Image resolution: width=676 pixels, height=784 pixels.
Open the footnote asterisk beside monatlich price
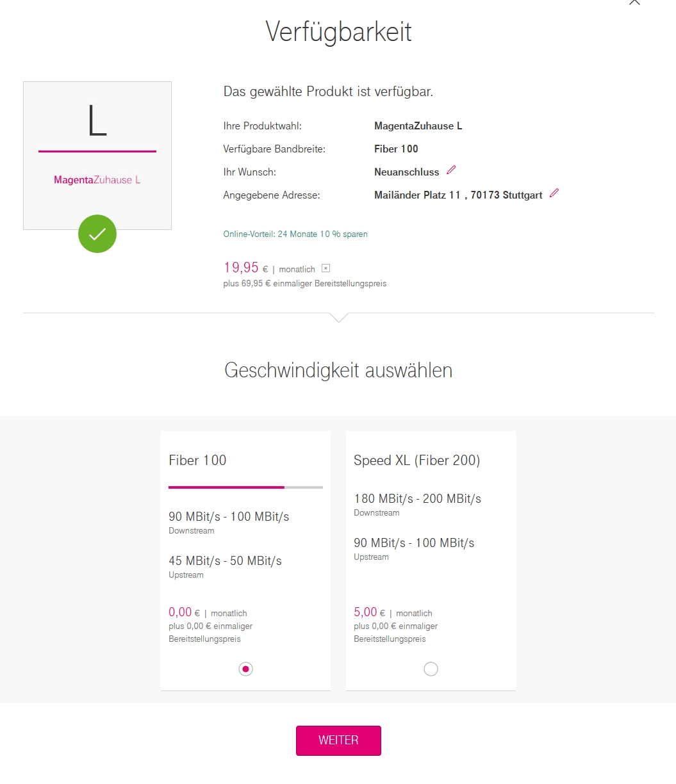(x=326, y=269)
